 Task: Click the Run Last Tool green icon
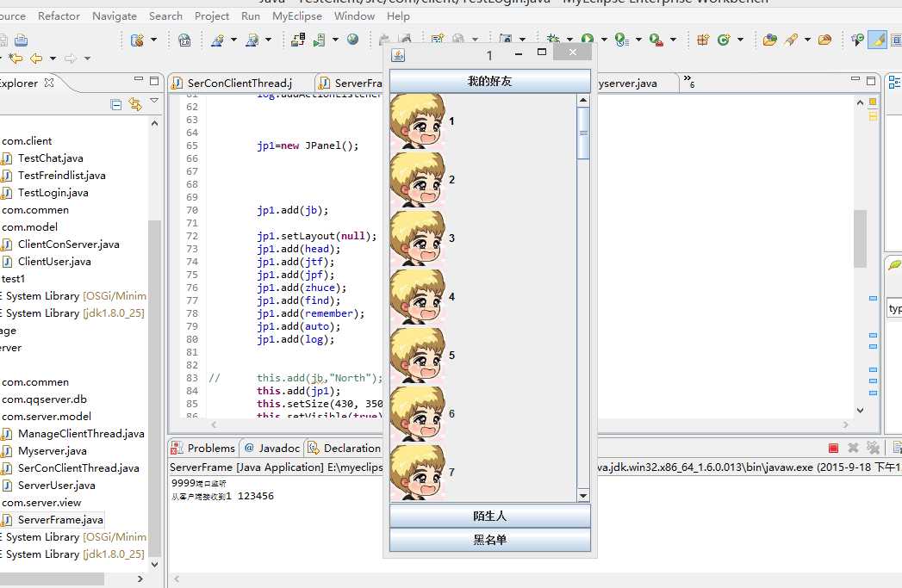pyautogui.click(x=588, y=39)
